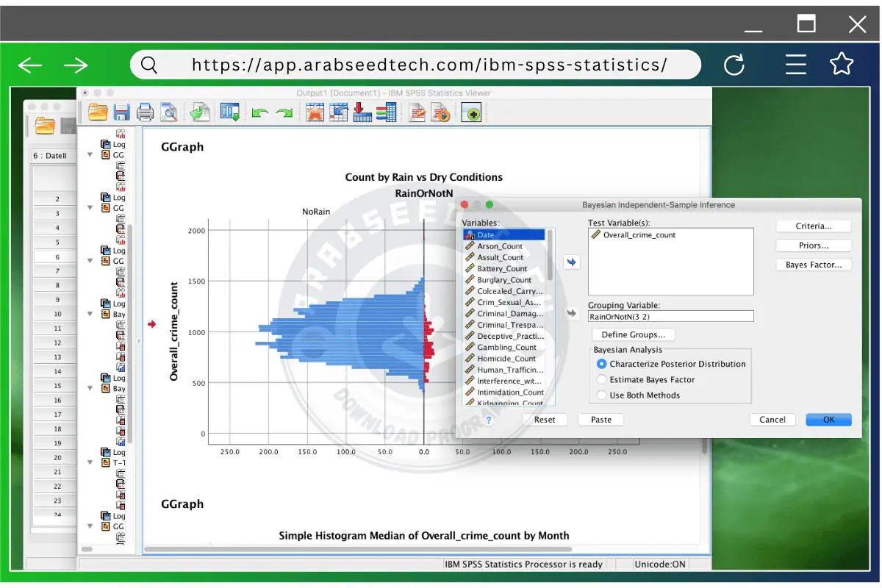The width and height of the screenshot is (882, 588).
Task: Click the green Redo arrow in toolbar
Action: point(284,112)
